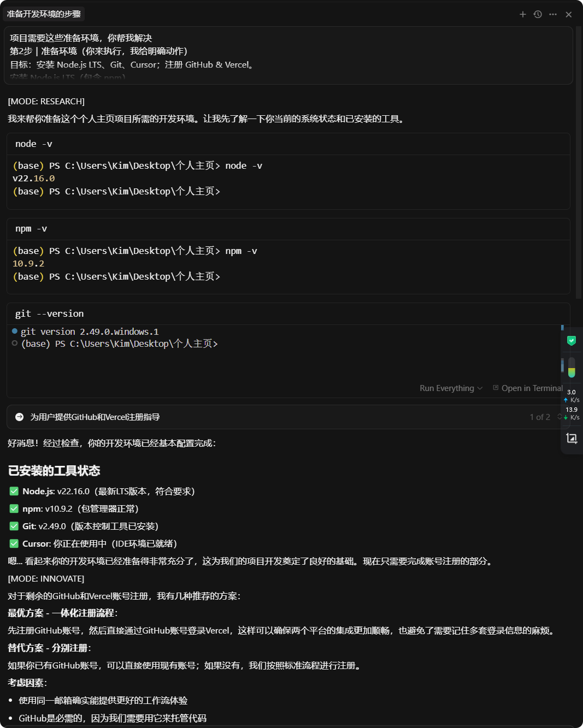
Task: Open the Run Everything dropdown
Action: [x=451, y=388]
